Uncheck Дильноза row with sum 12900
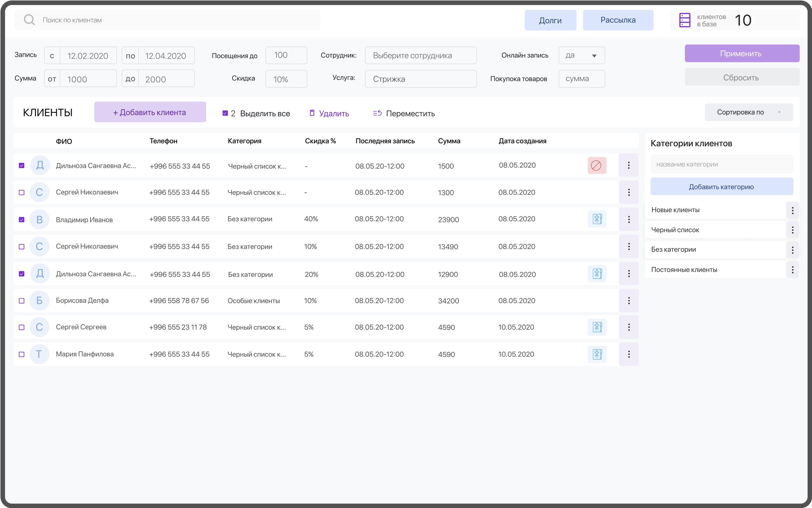 pos(22,273)
